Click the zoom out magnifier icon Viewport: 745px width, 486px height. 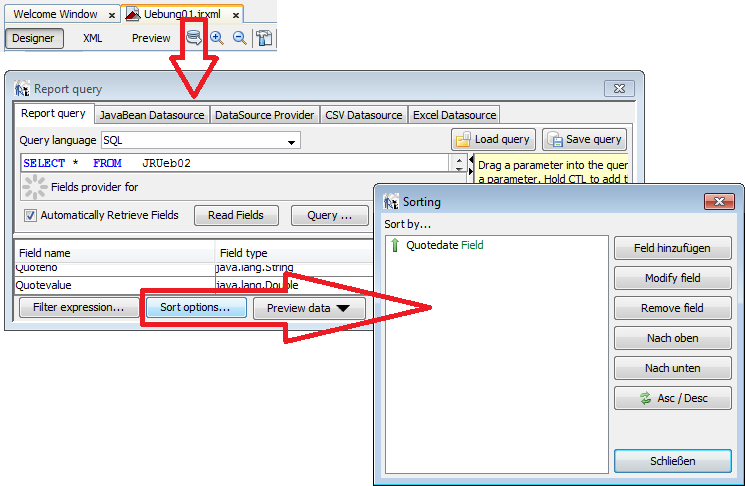pos(240,38)
